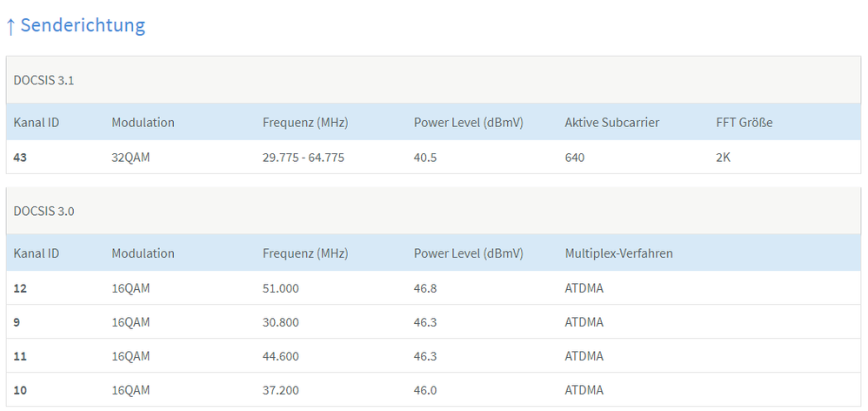Click the 51.000 frequency value
The image size is (868, 411).
(280, 288)
